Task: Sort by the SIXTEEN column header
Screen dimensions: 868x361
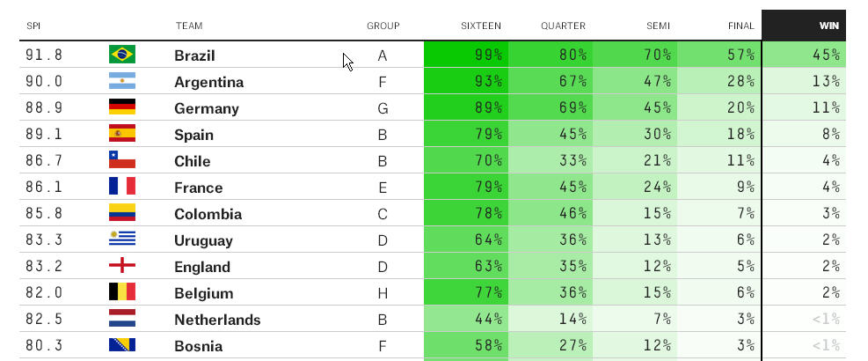Action: coord(481,26)
